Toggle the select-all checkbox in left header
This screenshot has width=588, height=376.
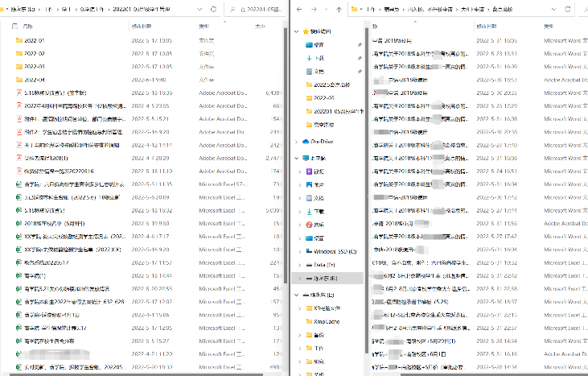click(16, 26)
